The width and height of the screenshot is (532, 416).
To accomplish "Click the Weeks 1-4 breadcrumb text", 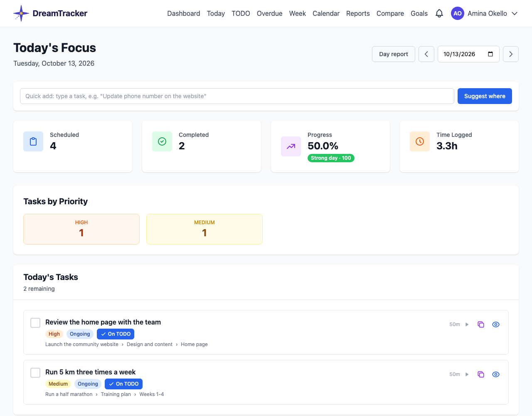I will tap(152, 394).
